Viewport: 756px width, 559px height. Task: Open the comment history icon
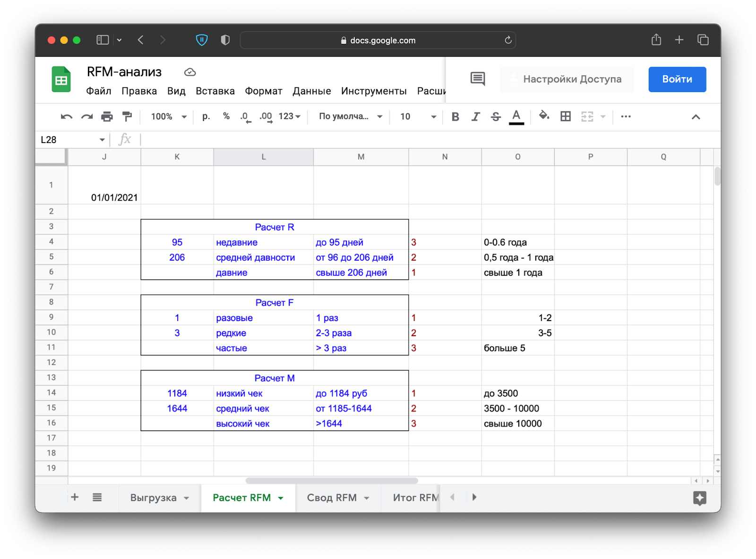(477, 79)
